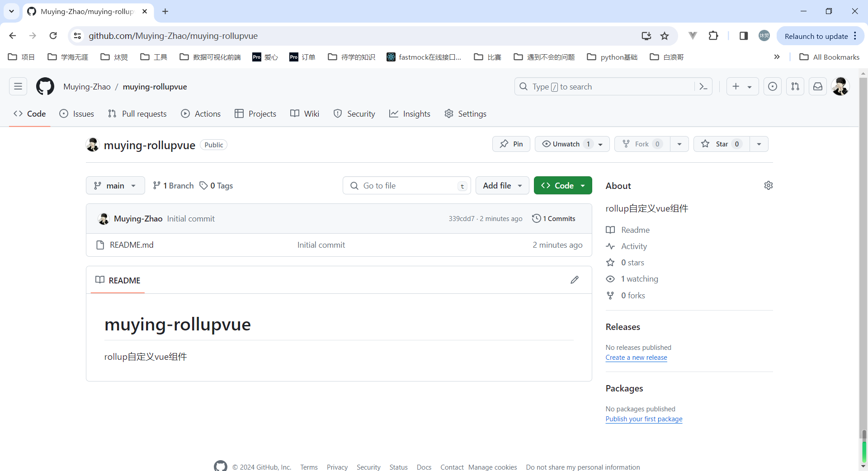The height and width of the screenshot is (471, 868).
Task: Star the muying-rollupvue repository
Action: tap(722, 144)
